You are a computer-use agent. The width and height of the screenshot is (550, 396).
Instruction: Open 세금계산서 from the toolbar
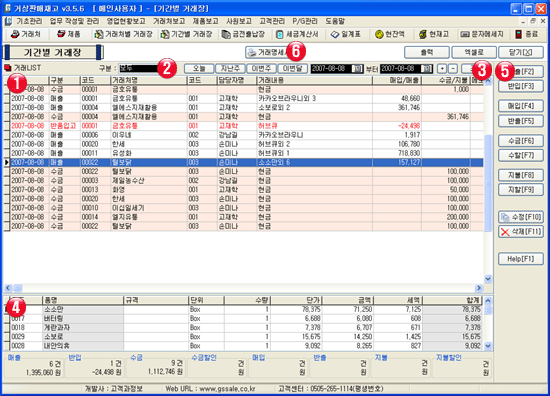pos(297,34)
